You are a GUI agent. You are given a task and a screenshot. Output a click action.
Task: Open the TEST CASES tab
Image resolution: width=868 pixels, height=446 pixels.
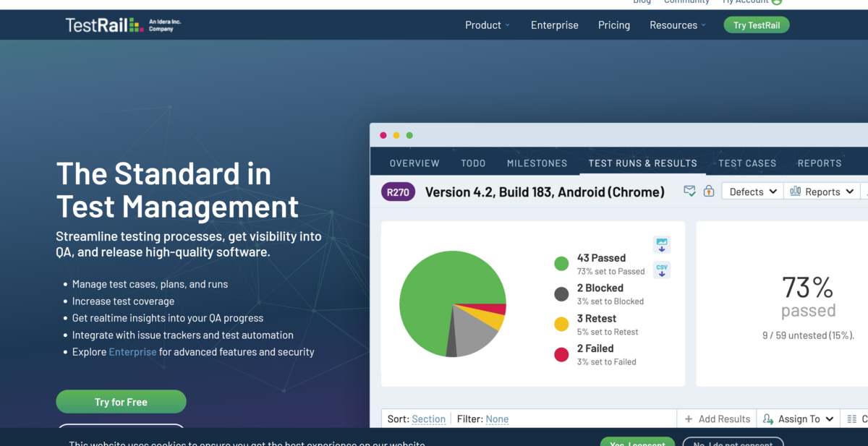pyautogui.click(x=747, y=163)
